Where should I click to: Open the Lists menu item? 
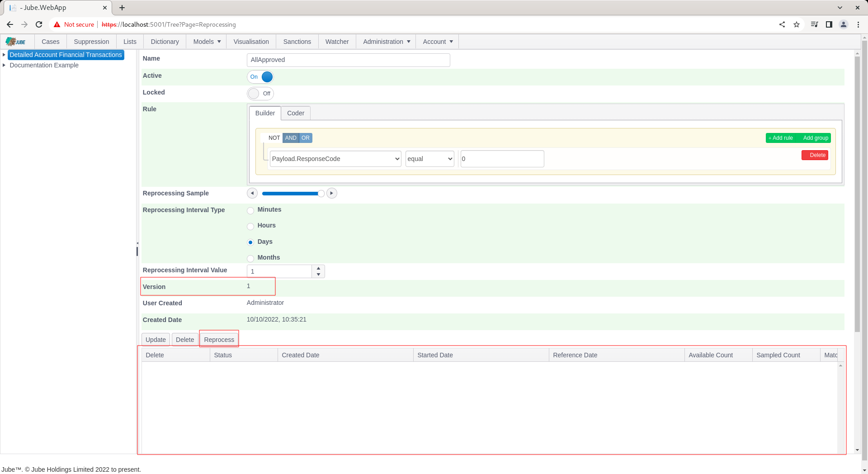pos(130,42)
